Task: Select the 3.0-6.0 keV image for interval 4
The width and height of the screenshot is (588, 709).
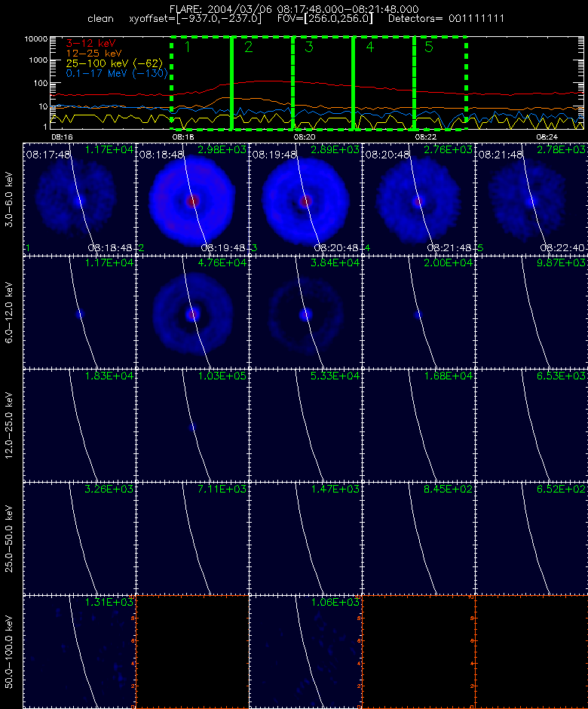Action: 418,199
